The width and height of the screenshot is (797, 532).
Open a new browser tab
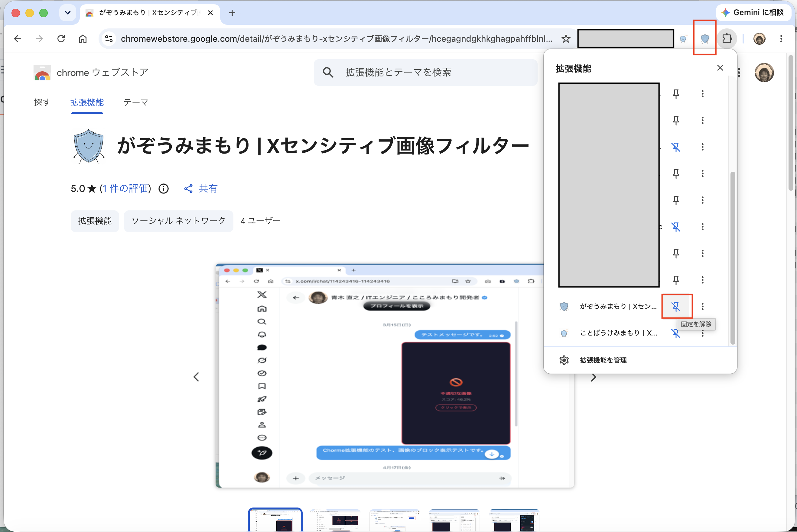click(x=232, y=13)
